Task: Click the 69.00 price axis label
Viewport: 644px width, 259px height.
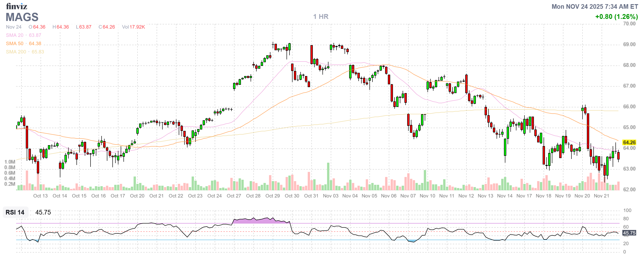Action: coord(629,44)
